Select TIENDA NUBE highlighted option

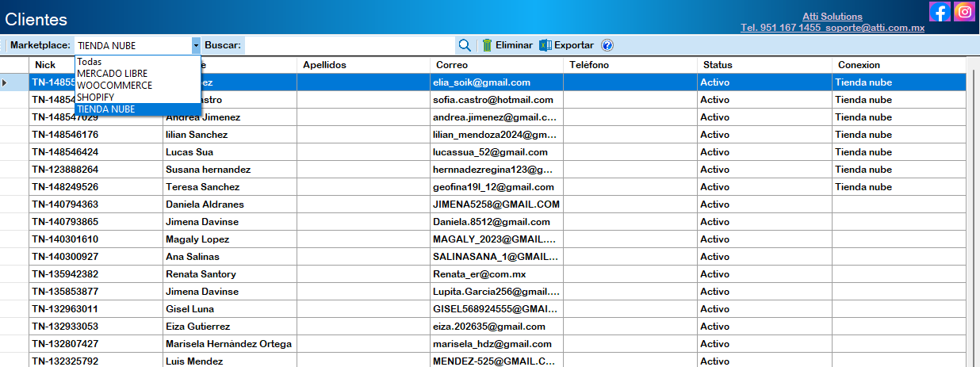click(x=106, y=109)
